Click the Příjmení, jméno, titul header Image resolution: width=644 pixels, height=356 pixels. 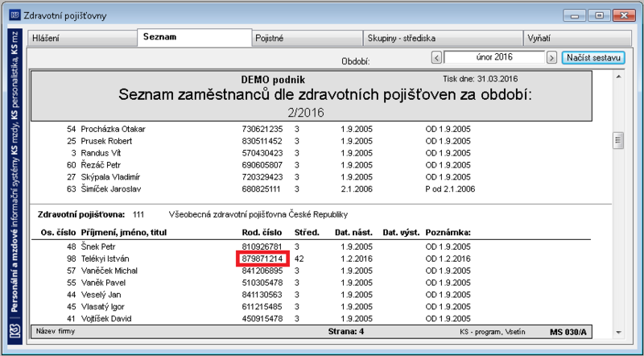124,233
